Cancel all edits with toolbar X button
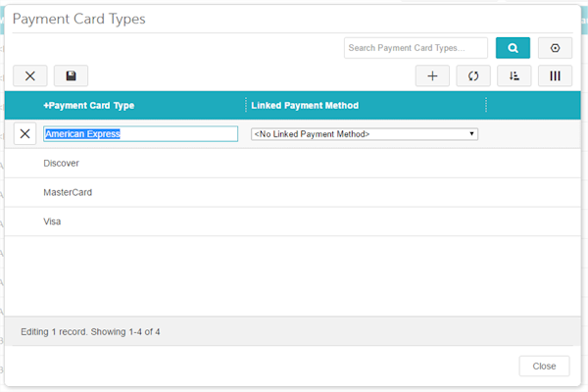This screenshot has height=392, width=588. coord(29,75)
